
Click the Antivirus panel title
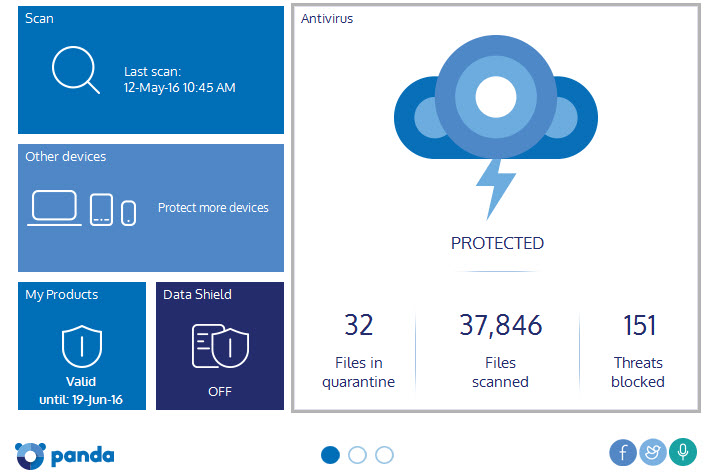point(327,19)
